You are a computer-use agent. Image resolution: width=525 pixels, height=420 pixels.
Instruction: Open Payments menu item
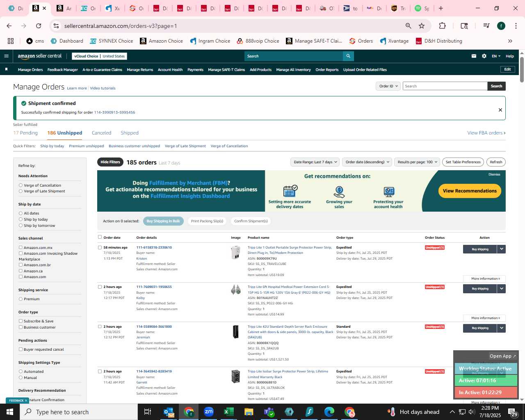point(195,70)
